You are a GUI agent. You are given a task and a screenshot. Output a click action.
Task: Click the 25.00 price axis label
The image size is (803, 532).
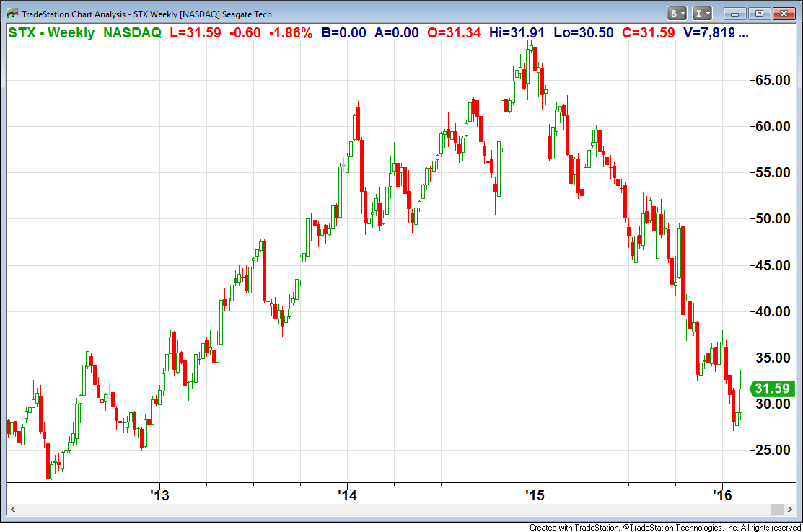pyautogui.click(x=773, y=450)
